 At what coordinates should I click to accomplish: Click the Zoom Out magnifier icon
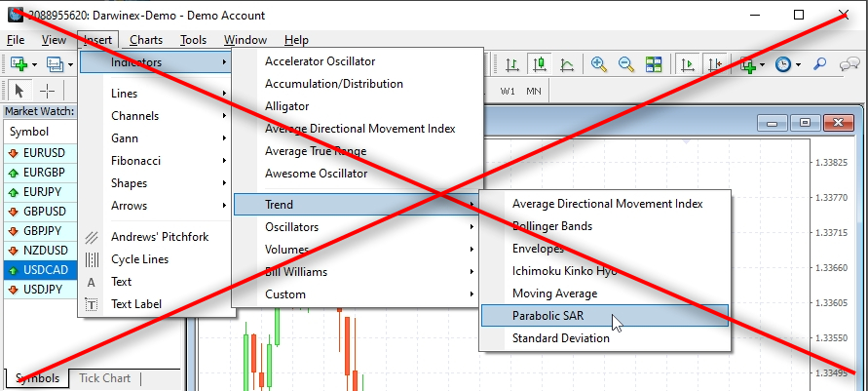626,64
